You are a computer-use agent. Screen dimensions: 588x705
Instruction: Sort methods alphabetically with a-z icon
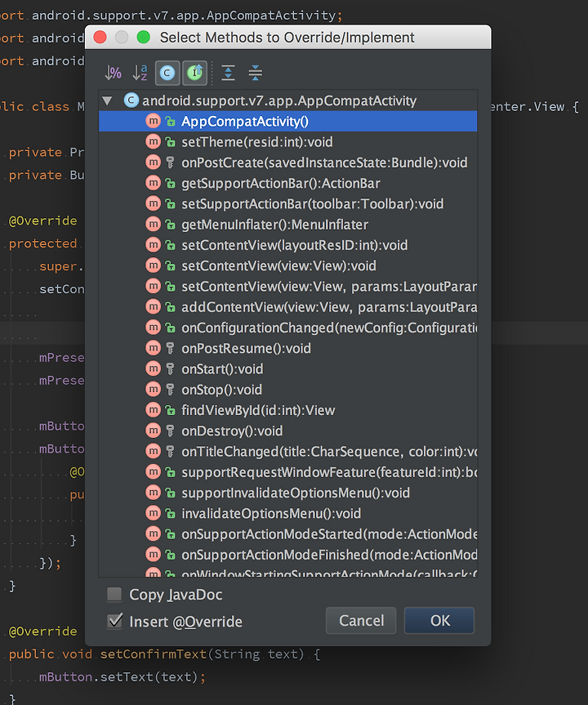[x=140, y=73]
